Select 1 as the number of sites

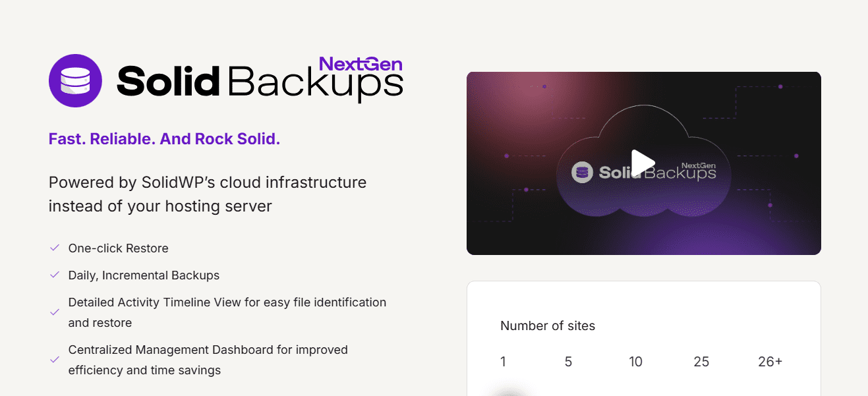(x=503, y=361)
